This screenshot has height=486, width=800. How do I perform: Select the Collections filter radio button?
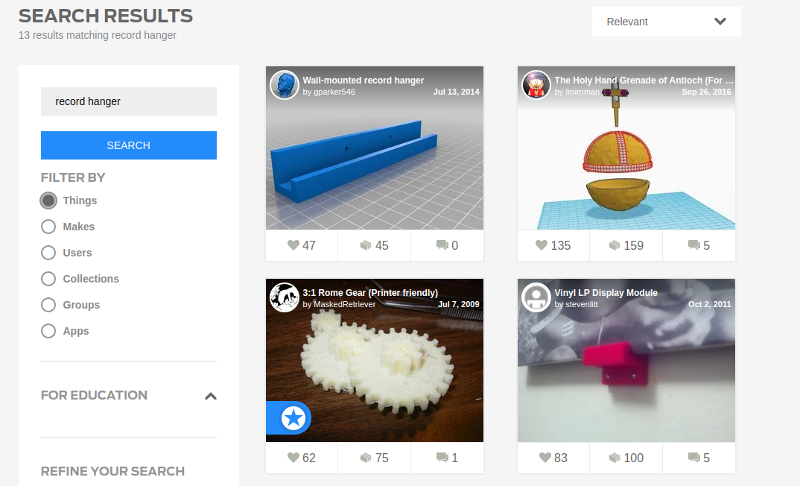point(48,278)
